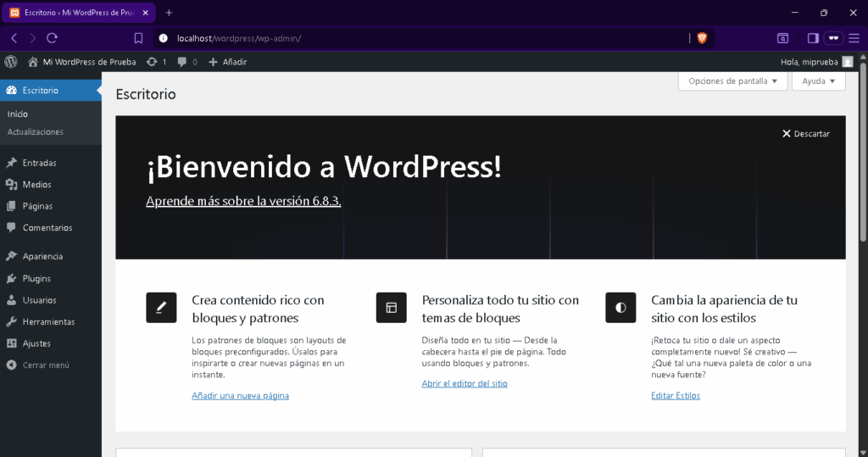Click the Páginas pages icon
This screenshot has width=868, height=457.
pos(12,206)
